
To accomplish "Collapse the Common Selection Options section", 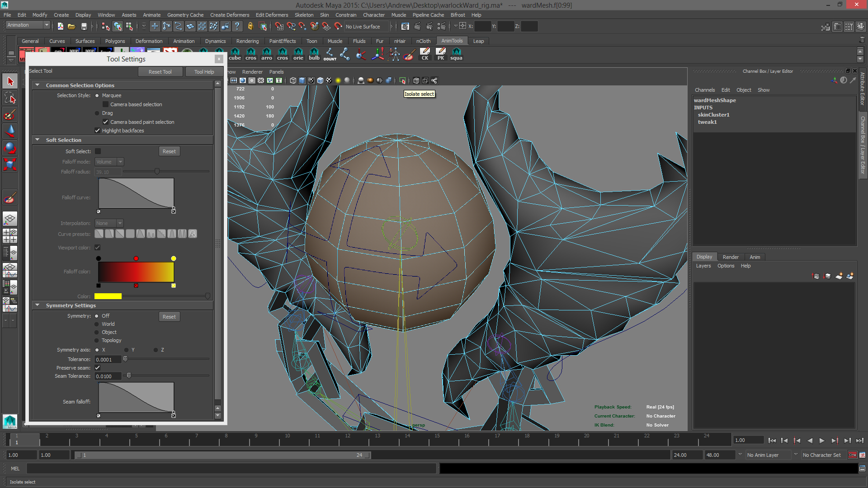I will 38,85.
